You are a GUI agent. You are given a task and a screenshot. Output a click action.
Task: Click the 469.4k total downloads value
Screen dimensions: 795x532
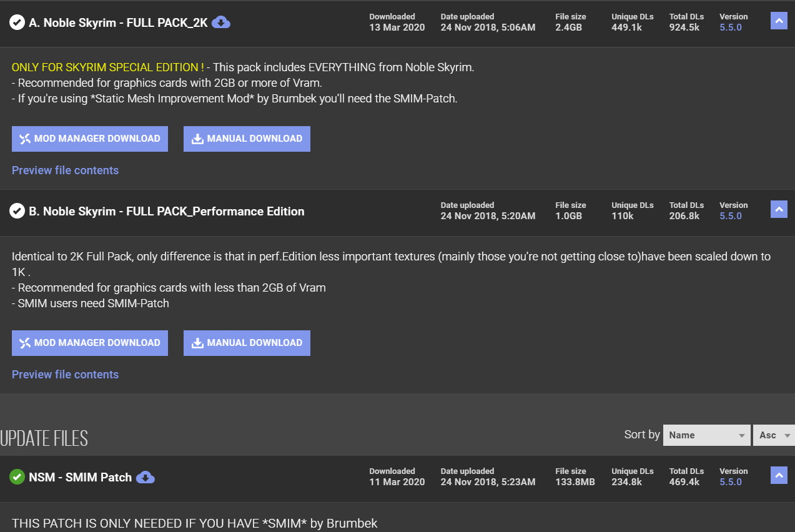[x=684, y=482]
